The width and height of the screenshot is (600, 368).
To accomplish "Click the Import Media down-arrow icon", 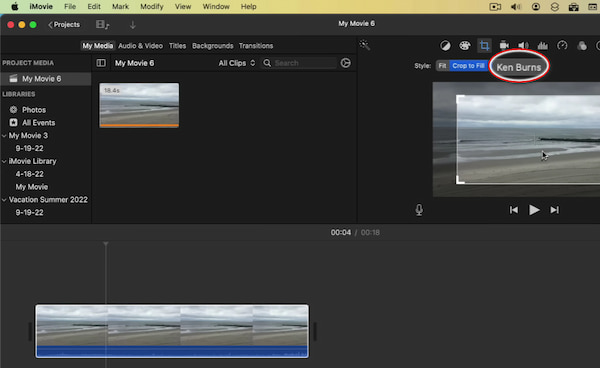I will point(133,25).
